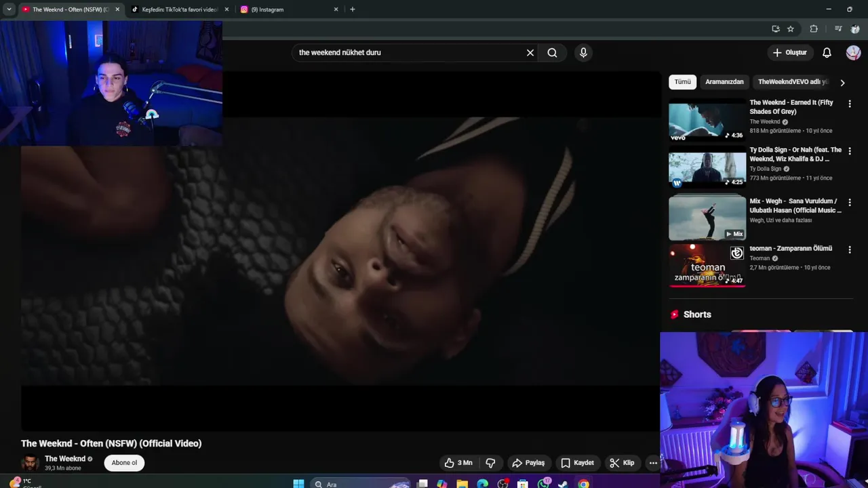Open Or Nah video thumbnail

tap(707, 167)
